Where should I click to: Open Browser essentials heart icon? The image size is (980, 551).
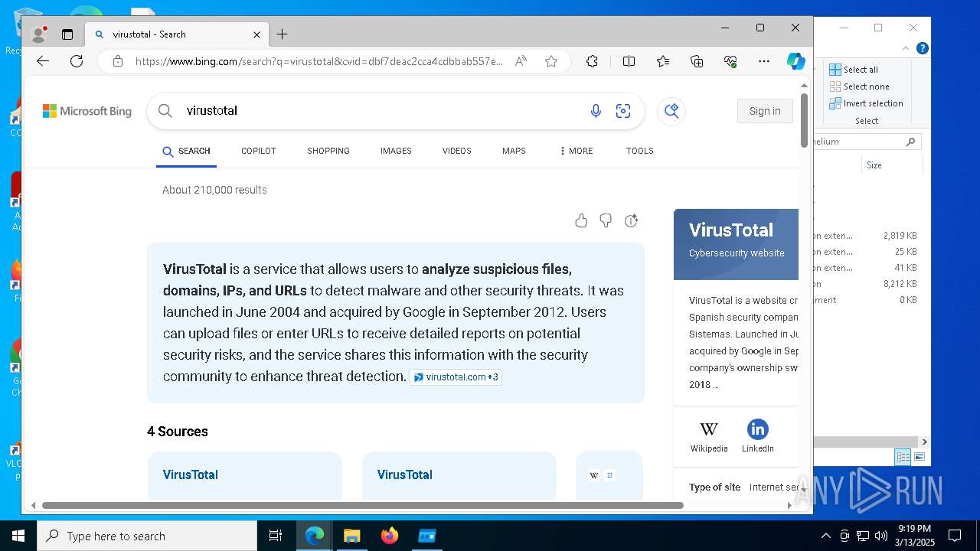pos(730,61)
